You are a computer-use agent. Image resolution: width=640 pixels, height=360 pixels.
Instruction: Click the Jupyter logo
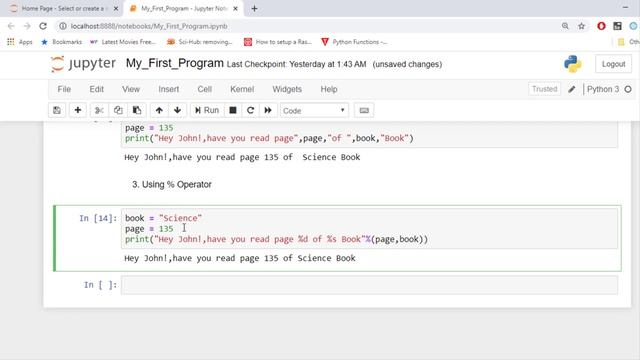(83, 64)
